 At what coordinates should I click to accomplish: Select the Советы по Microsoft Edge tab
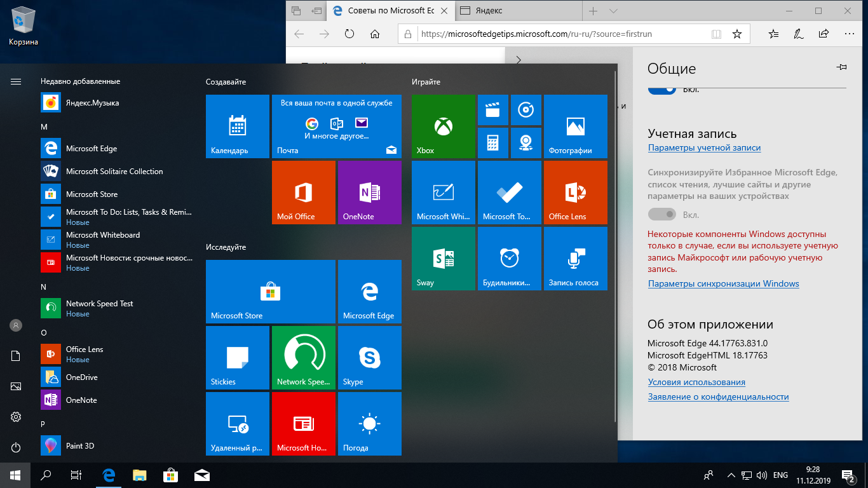(390, 11)
